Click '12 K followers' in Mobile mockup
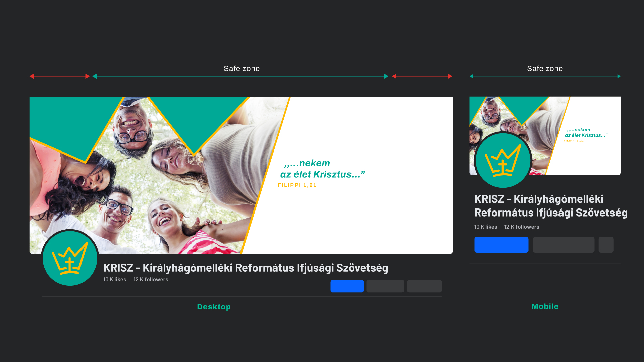 click(522, 227)
